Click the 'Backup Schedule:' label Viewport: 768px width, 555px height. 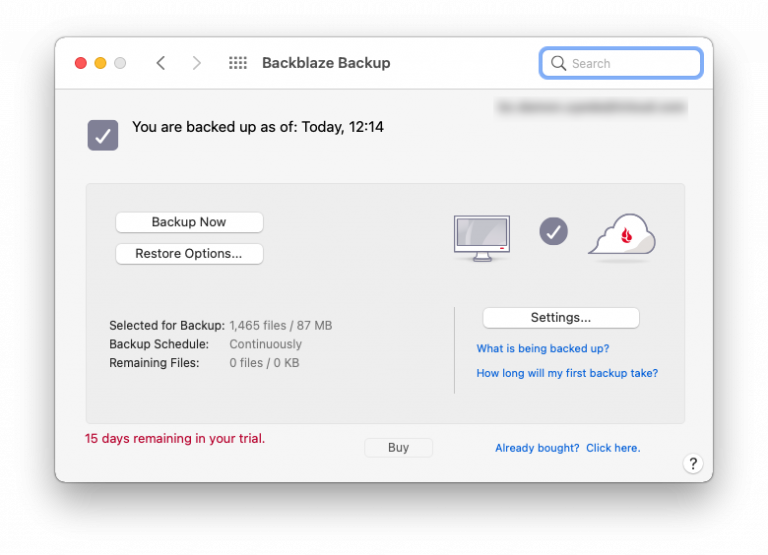159,344
